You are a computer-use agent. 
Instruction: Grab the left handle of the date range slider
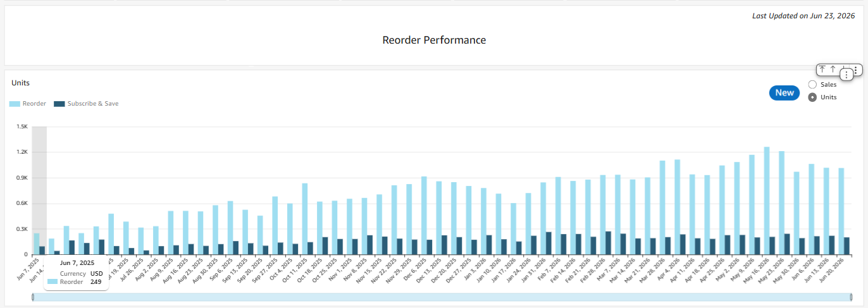pyautogui.click(x=32, y=297)
